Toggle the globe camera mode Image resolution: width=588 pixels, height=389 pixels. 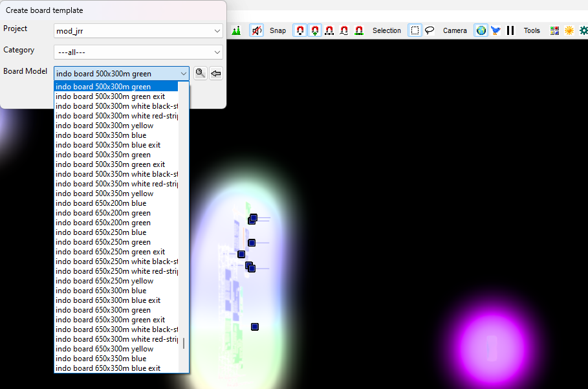coord(481,30)
